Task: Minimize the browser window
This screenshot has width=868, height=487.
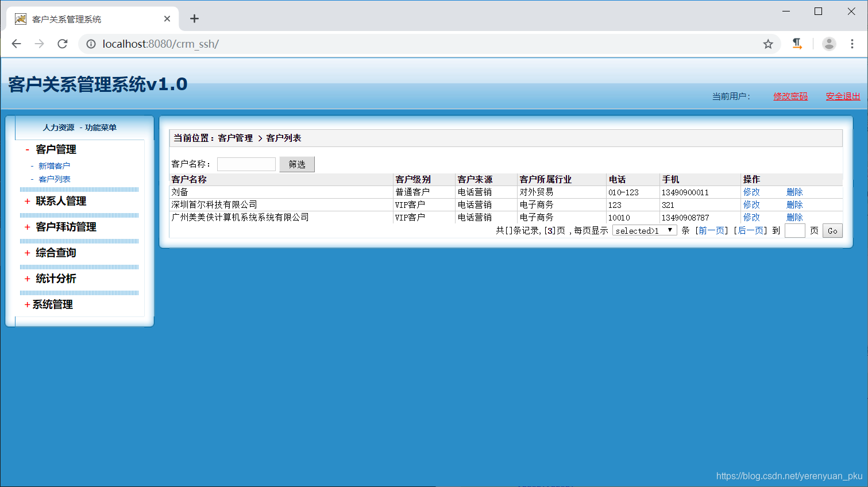Action: tap(786, 11)
